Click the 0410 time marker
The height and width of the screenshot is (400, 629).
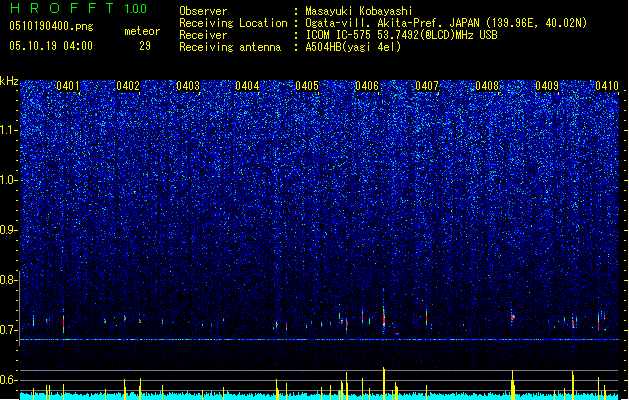(607, 86)
